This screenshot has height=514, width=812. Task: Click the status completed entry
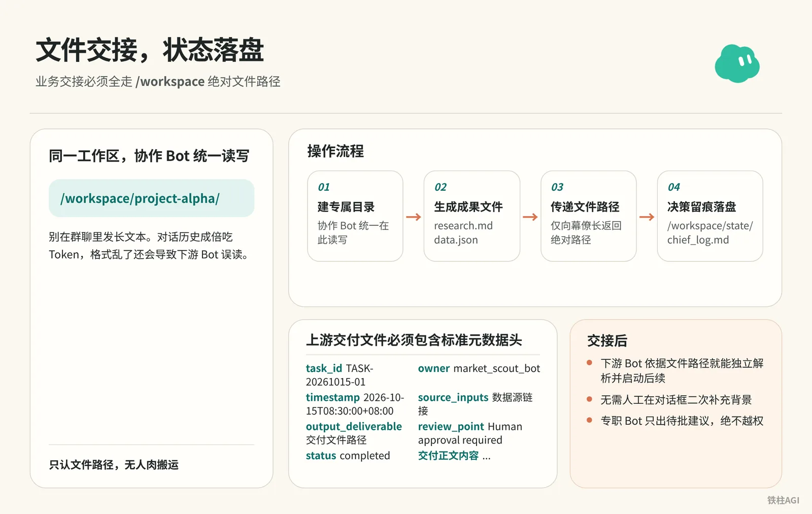348,455
